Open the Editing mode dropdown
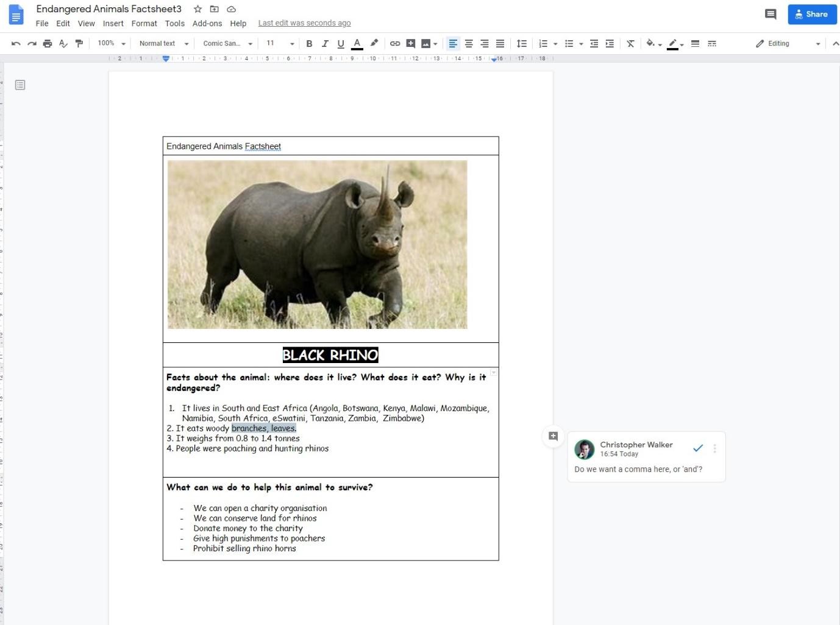840x625 pixels. [788, 43]
